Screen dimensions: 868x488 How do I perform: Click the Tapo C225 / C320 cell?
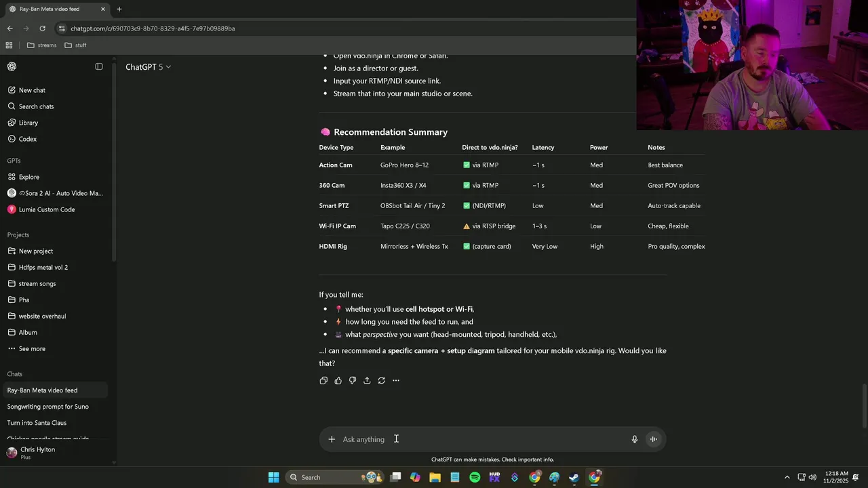405,226
